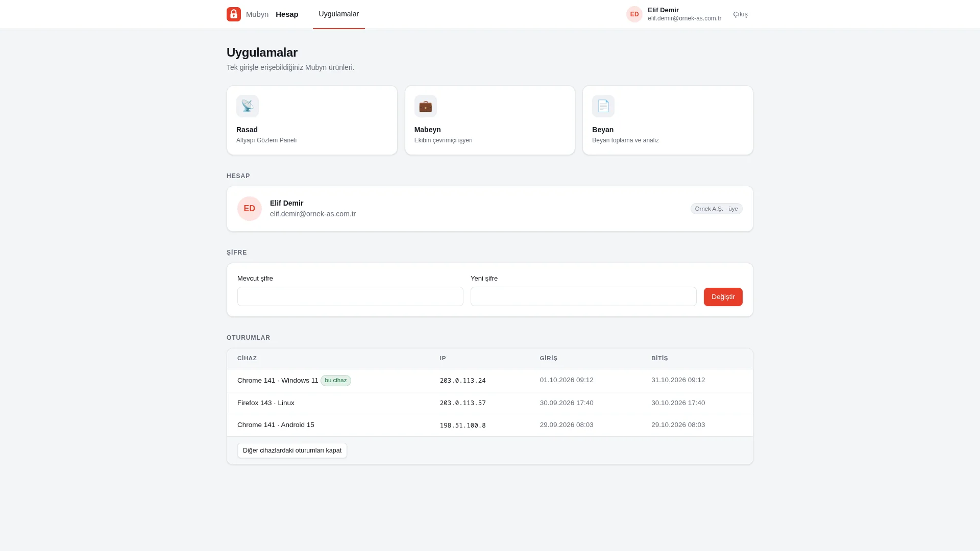Click the Örnek A.Ş. üye badge
980x551 pixels.
click(x=717, y=209)
